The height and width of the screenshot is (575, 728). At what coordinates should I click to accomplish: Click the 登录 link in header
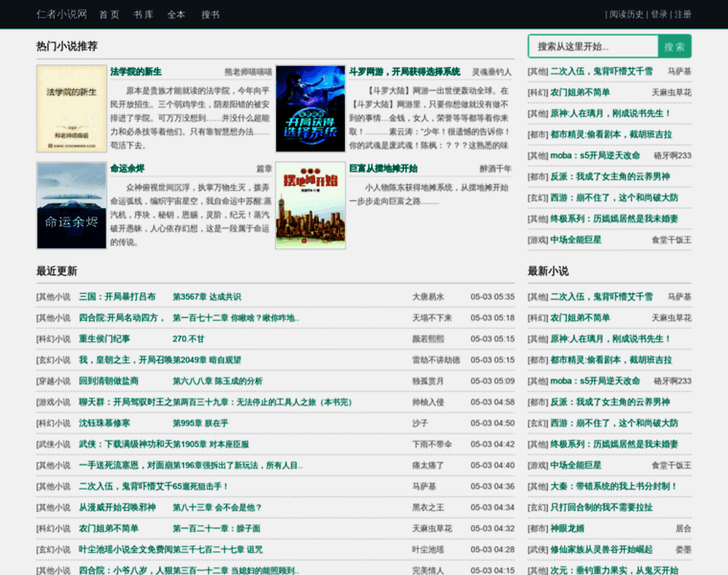[x=659, y=14]
